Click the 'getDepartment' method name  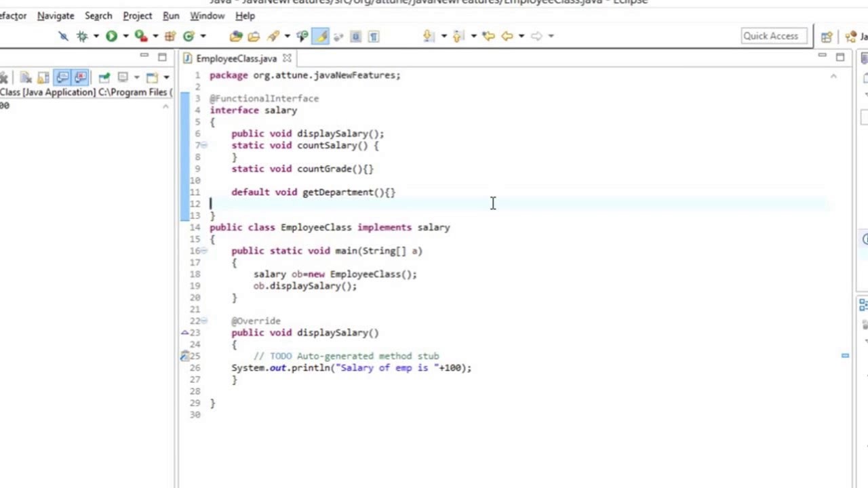(338, 192)
